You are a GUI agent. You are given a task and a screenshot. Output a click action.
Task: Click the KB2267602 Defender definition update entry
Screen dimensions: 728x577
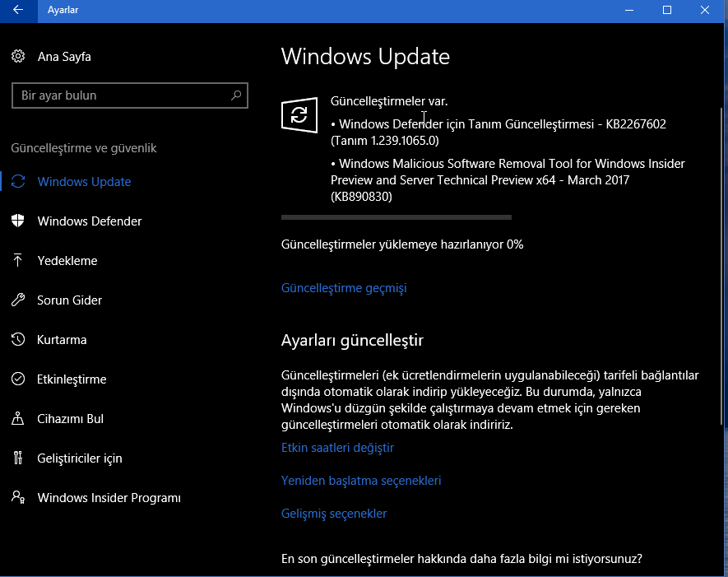pyautogui.click(x=498, y=133)
